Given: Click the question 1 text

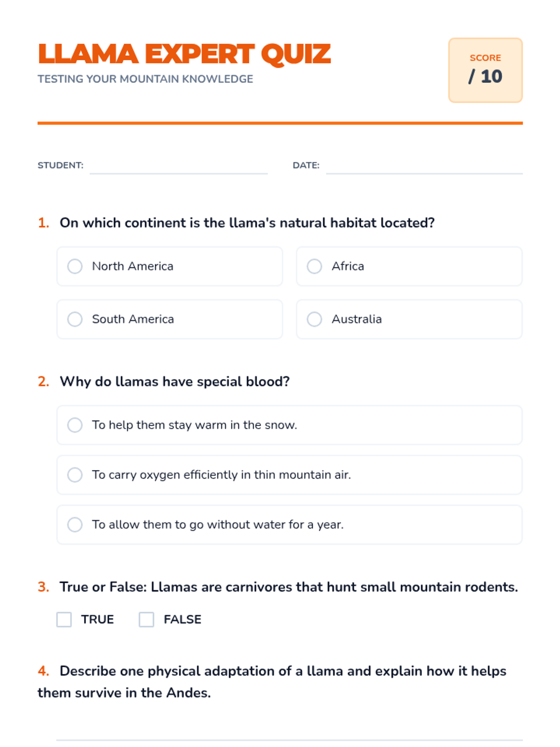Looking at the screenshot, I should pyautogui.click(x=247, y=223).
